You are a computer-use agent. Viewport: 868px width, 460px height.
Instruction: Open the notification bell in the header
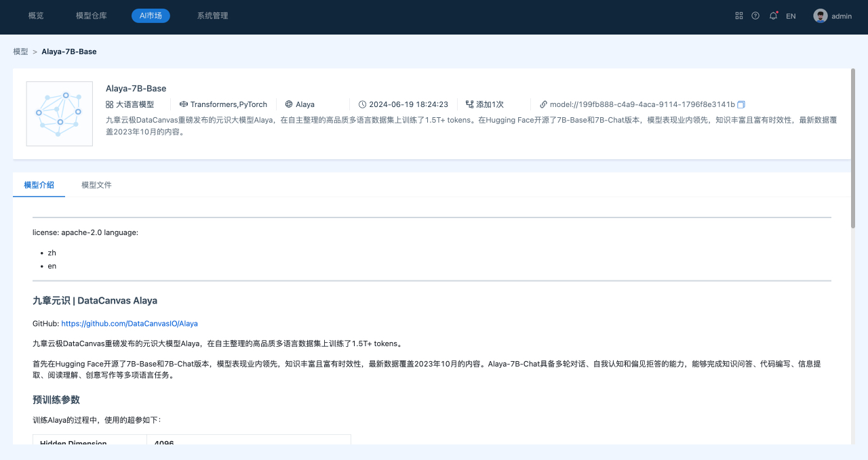click(x=773, y=16)
